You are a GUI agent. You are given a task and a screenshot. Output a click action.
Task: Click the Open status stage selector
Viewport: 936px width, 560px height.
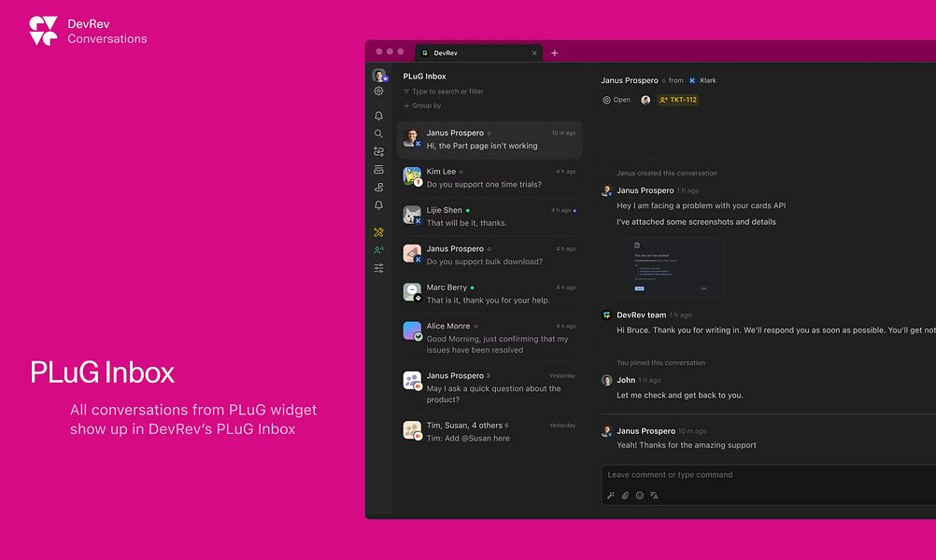(x=617, y=100)
